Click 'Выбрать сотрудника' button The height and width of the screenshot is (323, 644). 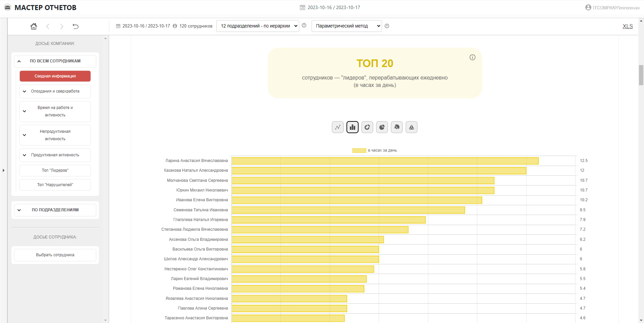55,255
